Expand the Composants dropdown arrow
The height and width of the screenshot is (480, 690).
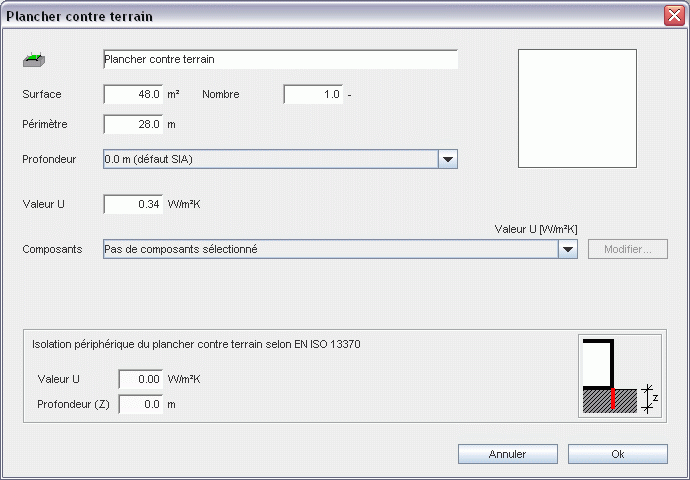(x=568, y=249)
